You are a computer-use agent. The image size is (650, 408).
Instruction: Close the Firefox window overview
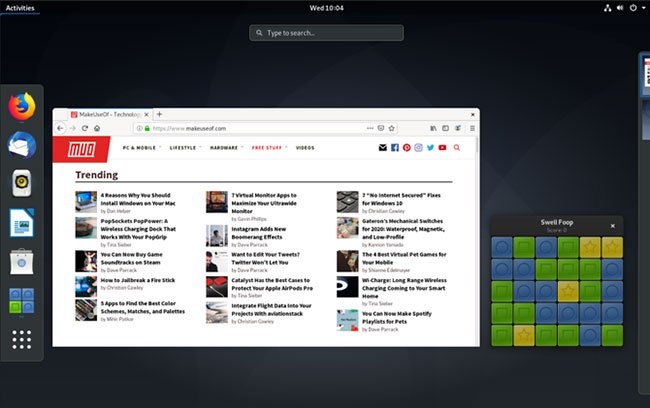[x=473, y=114]
